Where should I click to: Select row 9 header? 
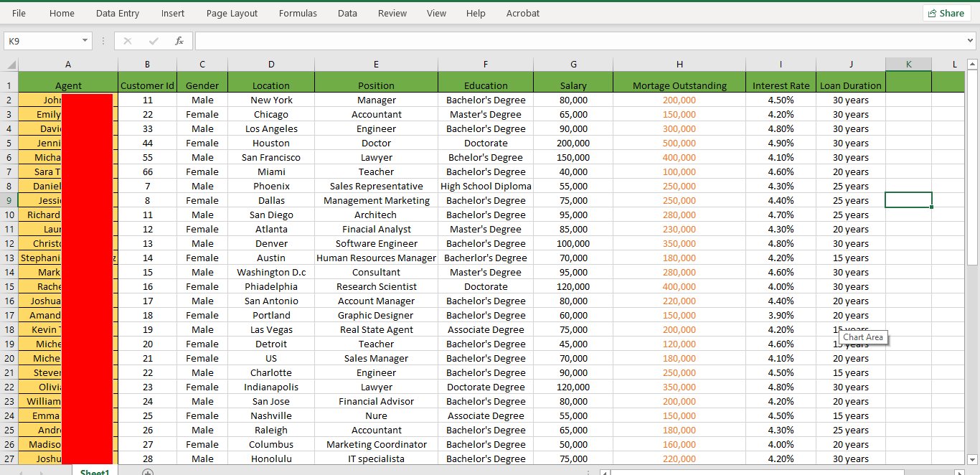coord(9,200)
